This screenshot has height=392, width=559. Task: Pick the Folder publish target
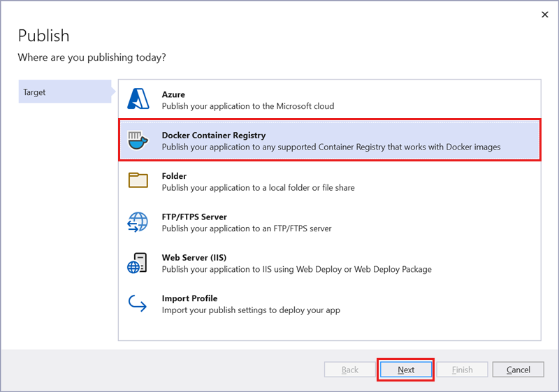174,176
